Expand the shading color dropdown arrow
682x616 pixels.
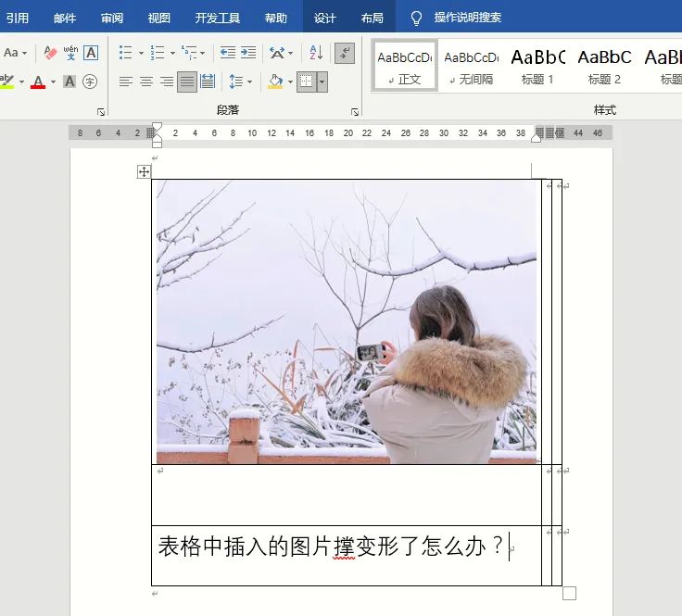[290, 82]
